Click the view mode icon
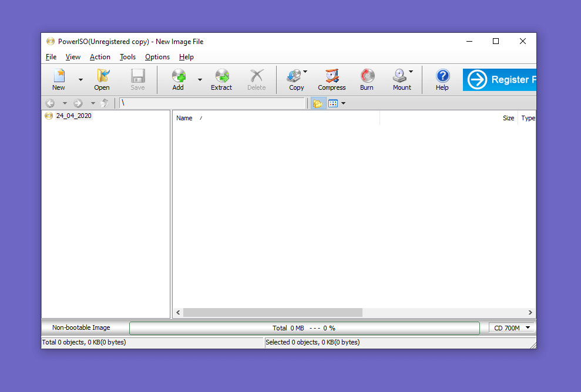This screenshot has height=392, width=581. [333, 103]
